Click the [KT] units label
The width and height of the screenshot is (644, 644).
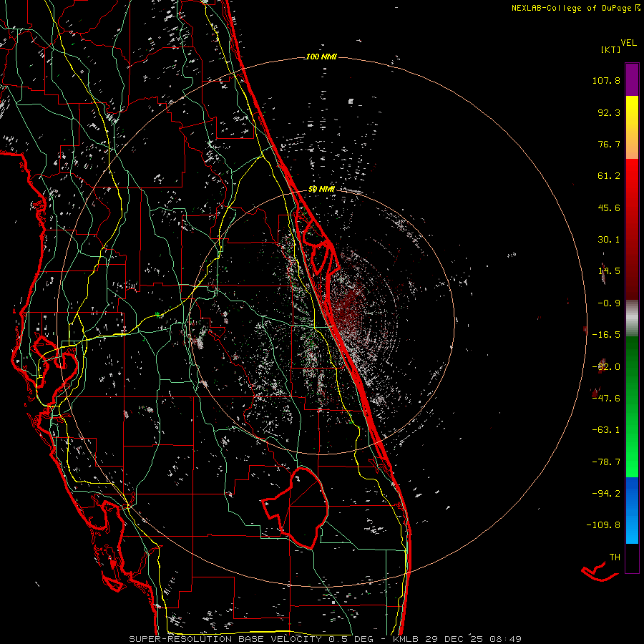pyautogui.click(x=611, y=49)
